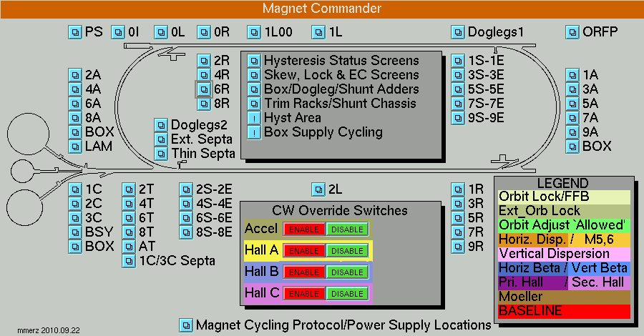Open Trim Racks/Shunt Chassis icon

click(x=254, y=104)
